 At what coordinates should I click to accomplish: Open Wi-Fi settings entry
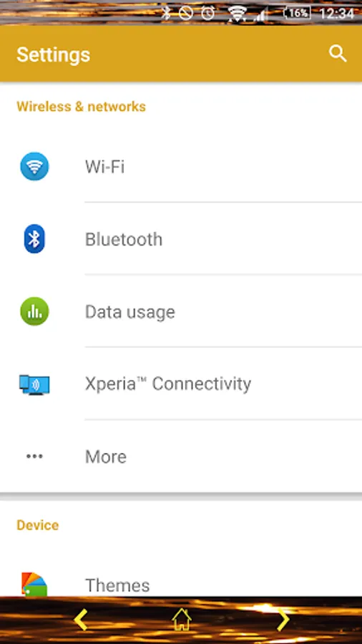(x=181, y=167)
